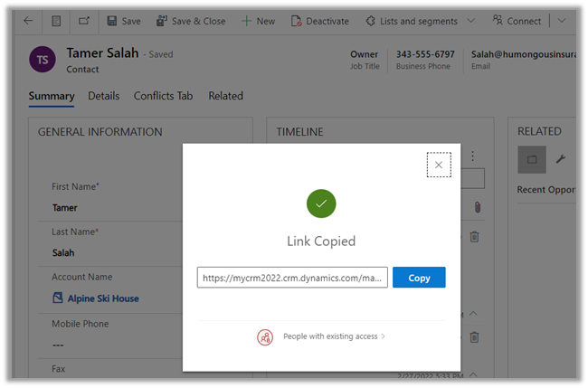Close the Link Copied dialog
The image size is (588, 388).
pos(439,165)
